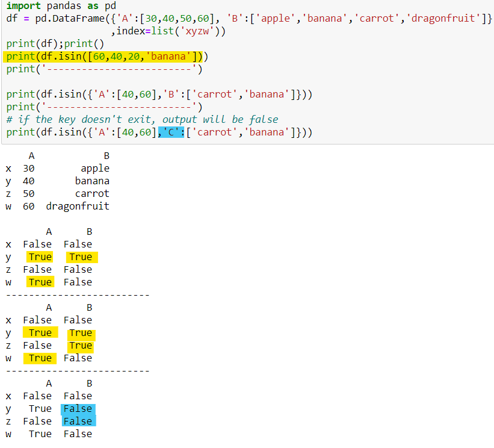
Task: Click the comment 'if the key doesn't exit' line
Action: 142,119
